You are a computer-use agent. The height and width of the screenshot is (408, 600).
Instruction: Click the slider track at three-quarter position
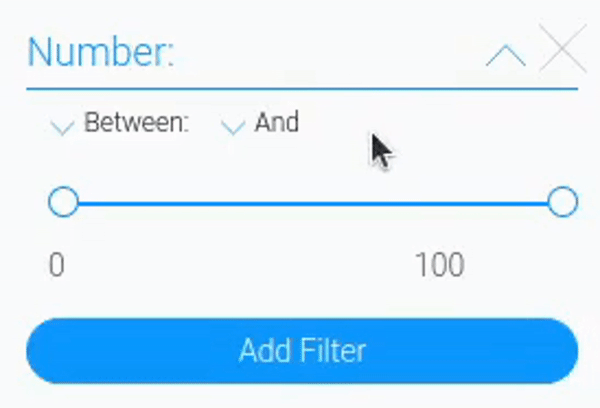click(x=438, y=202)
